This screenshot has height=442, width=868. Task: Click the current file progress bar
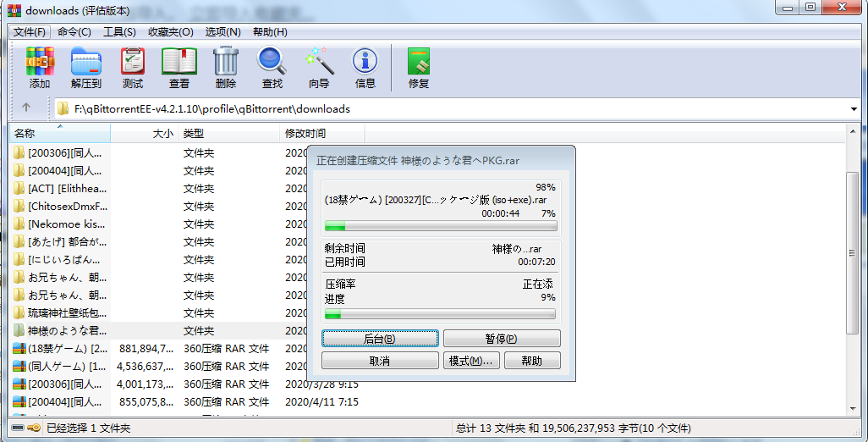(441, 226)
